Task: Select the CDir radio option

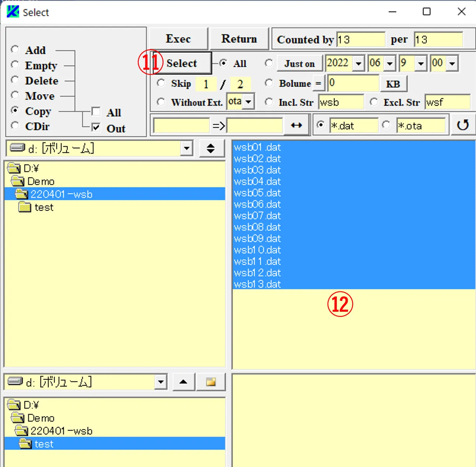Action: 15,126
